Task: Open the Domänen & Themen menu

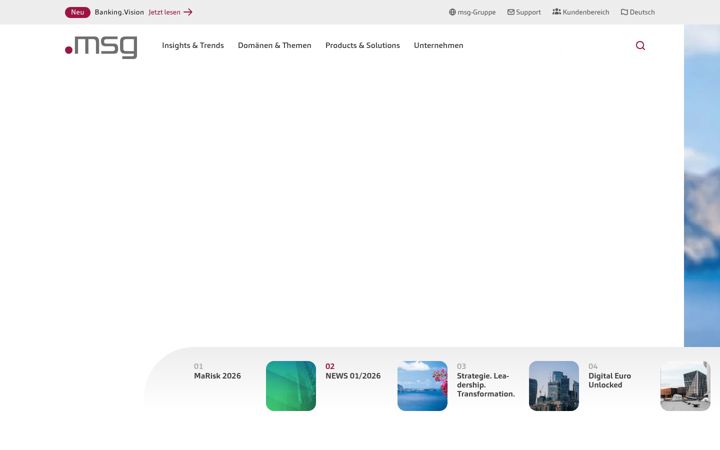Action: 275,45
